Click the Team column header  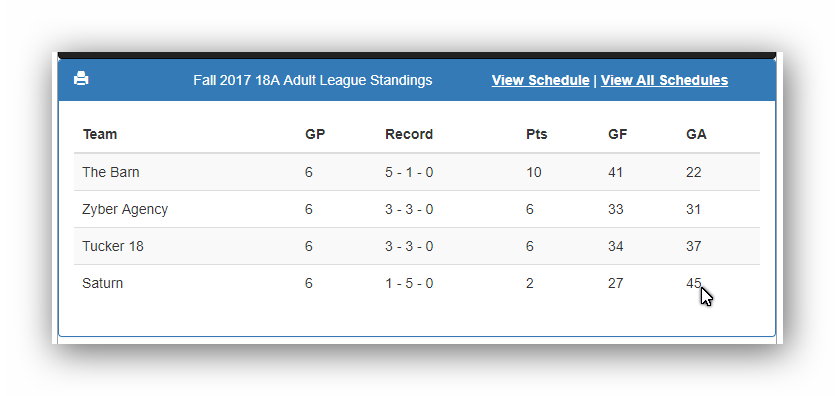pos(100,134)
